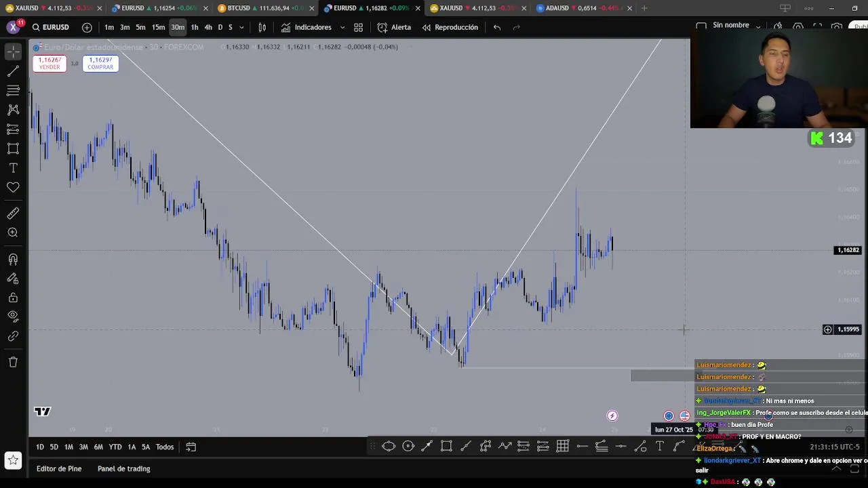Screen dimensions: 868x488
Task: Open the indicator templates grid icon
Action: (x=358, y=27)
